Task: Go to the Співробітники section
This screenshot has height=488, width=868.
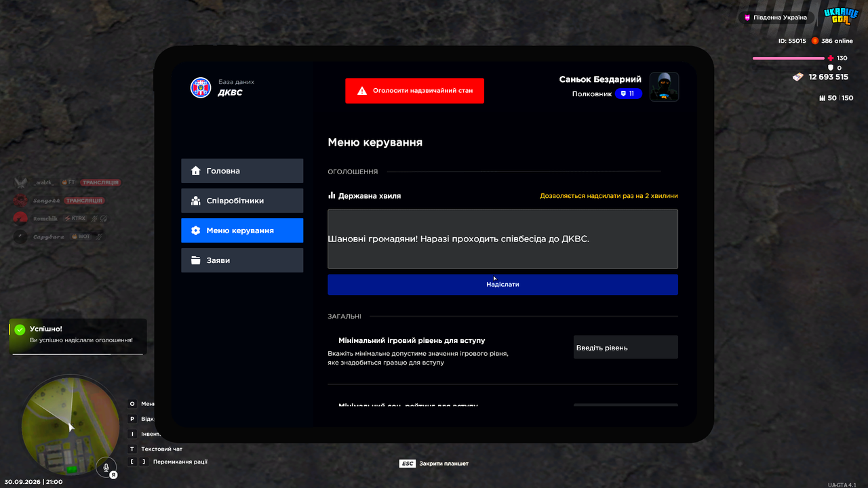Action: pos(242,201)
